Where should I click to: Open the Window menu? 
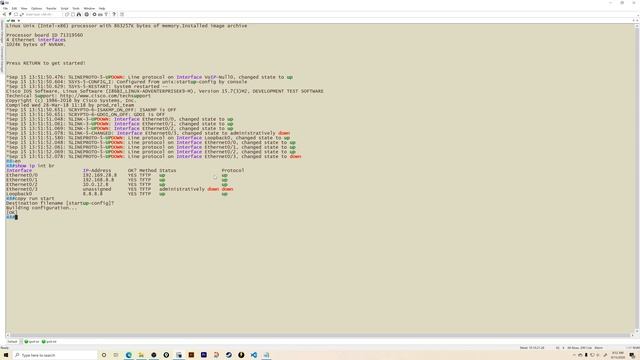pos(89,8)
